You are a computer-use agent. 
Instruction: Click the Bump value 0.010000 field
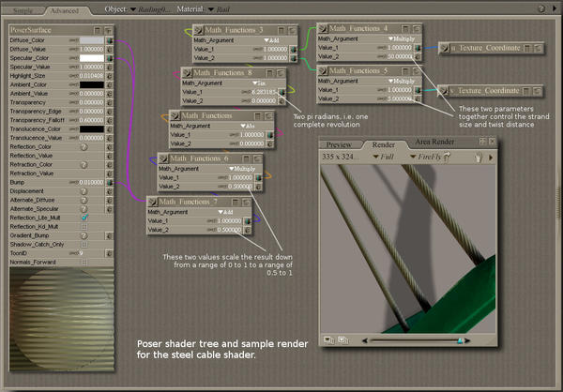tap(92, 182)
